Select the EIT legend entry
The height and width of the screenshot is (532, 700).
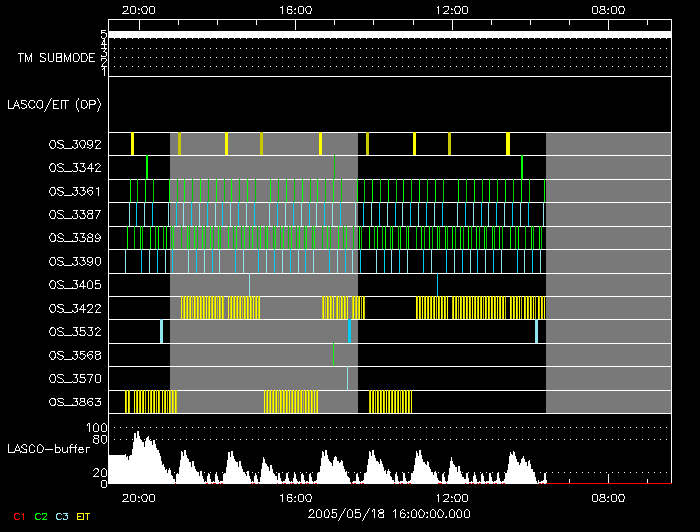click(x=84, y=516)
